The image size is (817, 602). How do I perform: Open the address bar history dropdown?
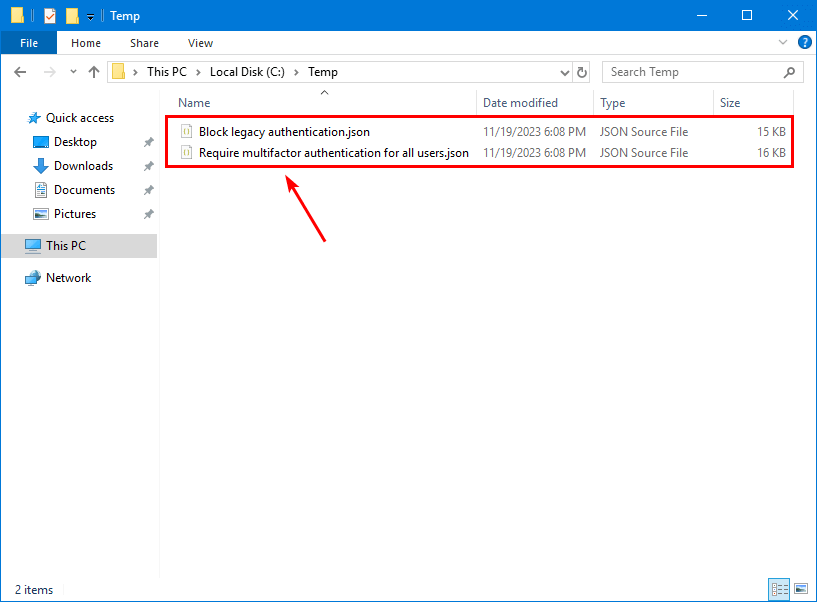click(564, 72)
